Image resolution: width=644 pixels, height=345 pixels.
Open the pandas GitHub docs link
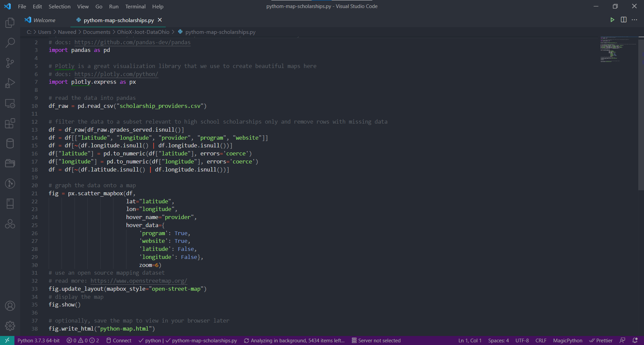coord(132,42)
